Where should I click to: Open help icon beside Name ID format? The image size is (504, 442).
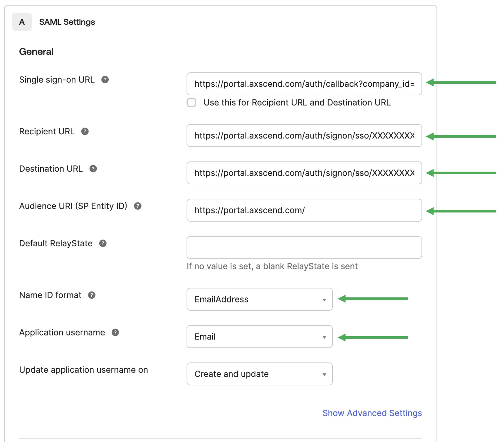point(92,295)
